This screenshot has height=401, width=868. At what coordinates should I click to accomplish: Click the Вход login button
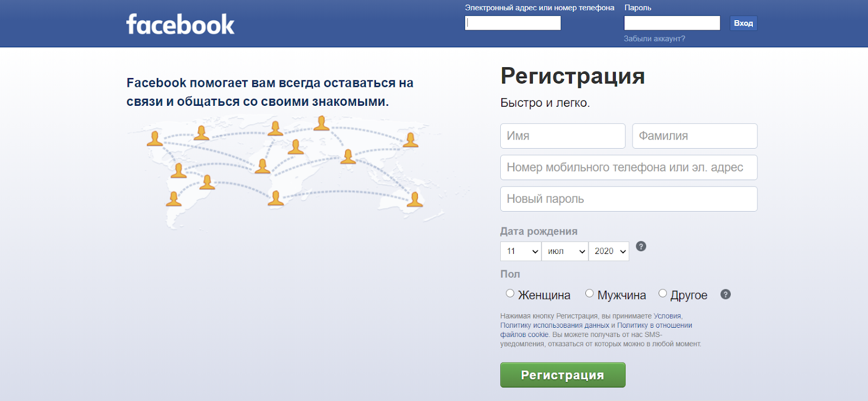click(x=743, y=23)
